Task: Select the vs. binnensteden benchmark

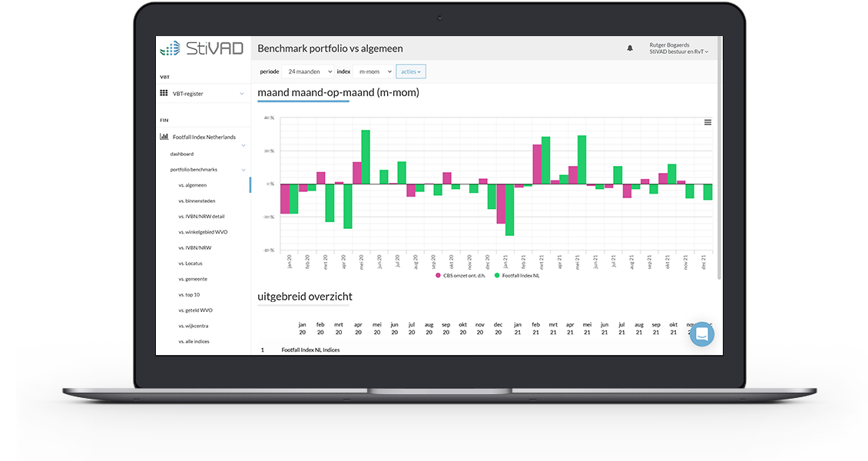Action: tap(197, 201)
